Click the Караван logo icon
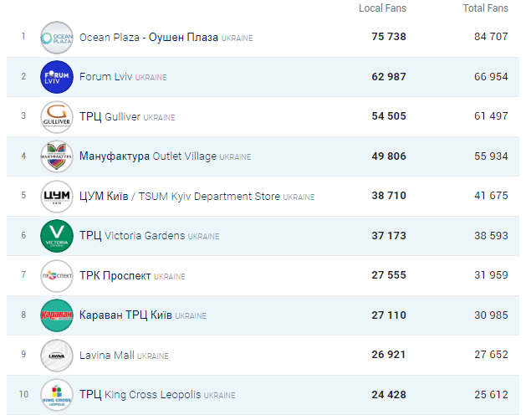 [x=57, y=315]
